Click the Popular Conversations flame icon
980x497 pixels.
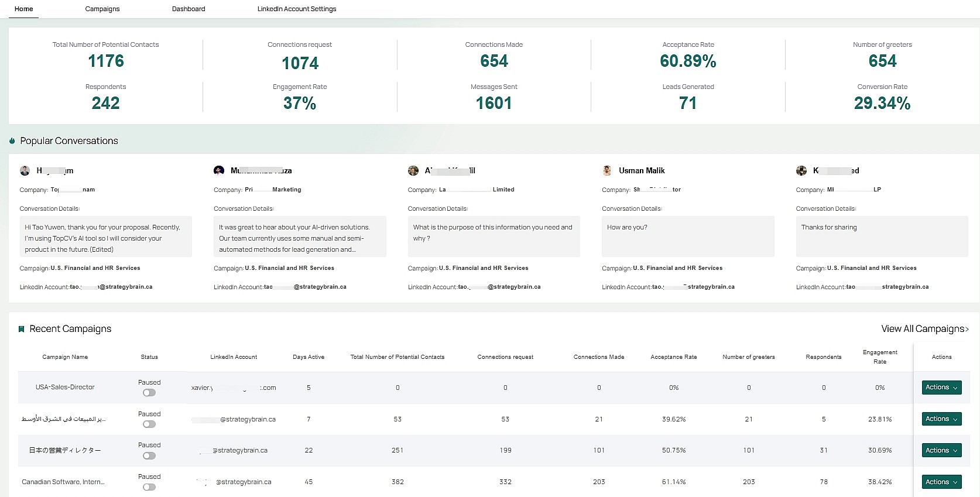tap(12, 140)
